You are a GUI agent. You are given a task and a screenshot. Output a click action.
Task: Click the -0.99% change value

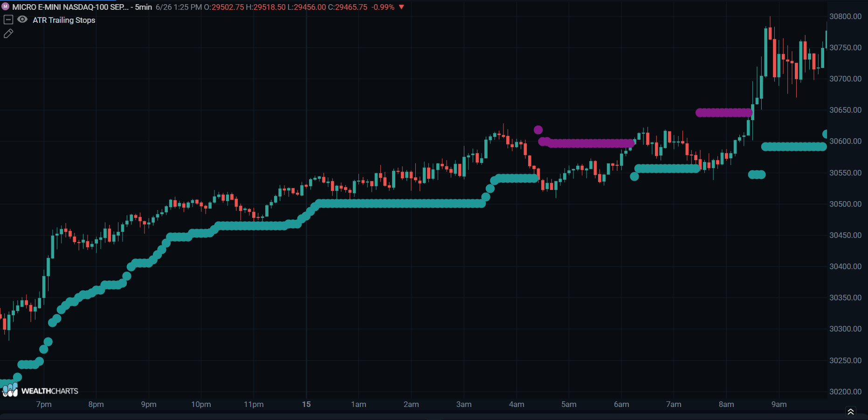click(x=383, y=7)
